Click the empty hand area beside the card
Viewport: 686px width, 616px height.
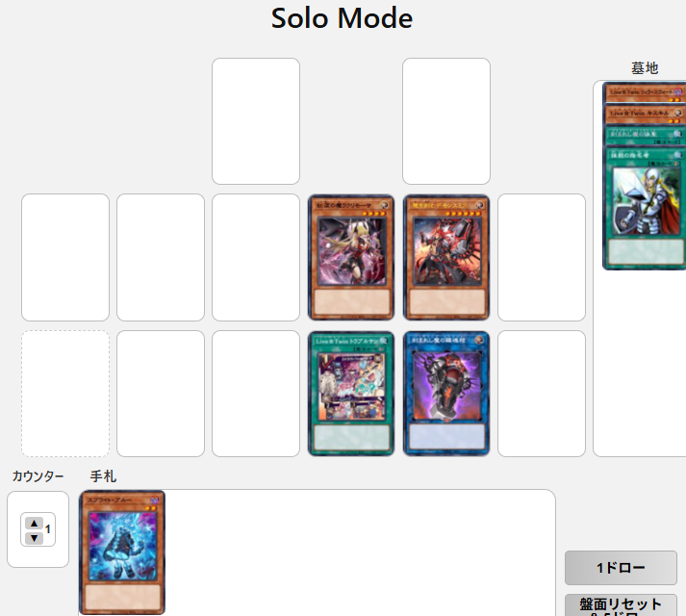click(360, 552)
